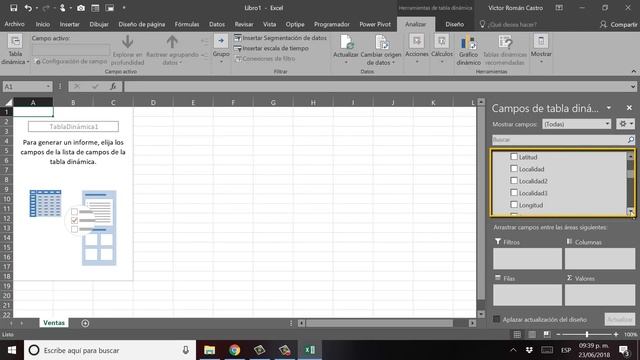
Task: Enable Aplazar actualización del diseño
Action: coord(496,319)
